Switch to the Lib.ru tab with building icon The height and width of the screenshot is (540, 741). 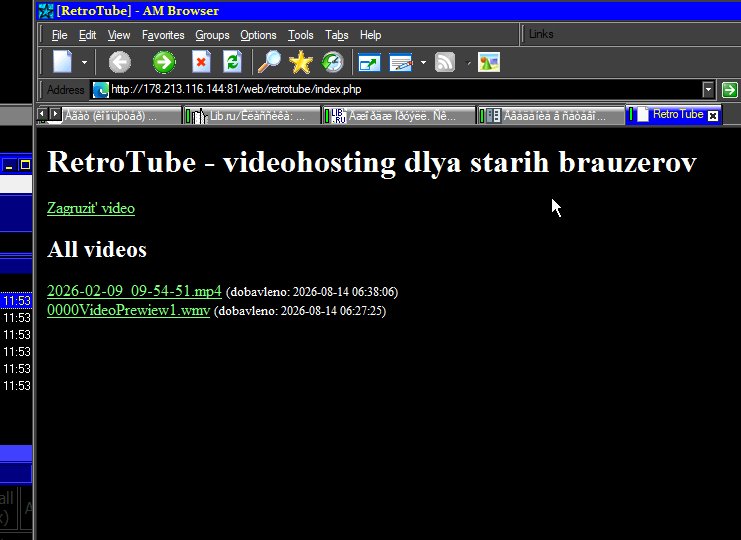click(252, 115)
